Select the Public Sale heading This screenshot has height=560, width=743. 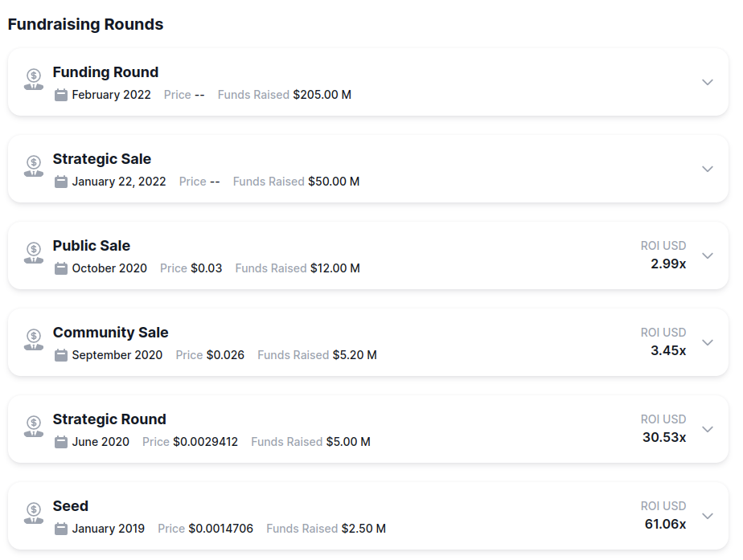tap(92, 246)
